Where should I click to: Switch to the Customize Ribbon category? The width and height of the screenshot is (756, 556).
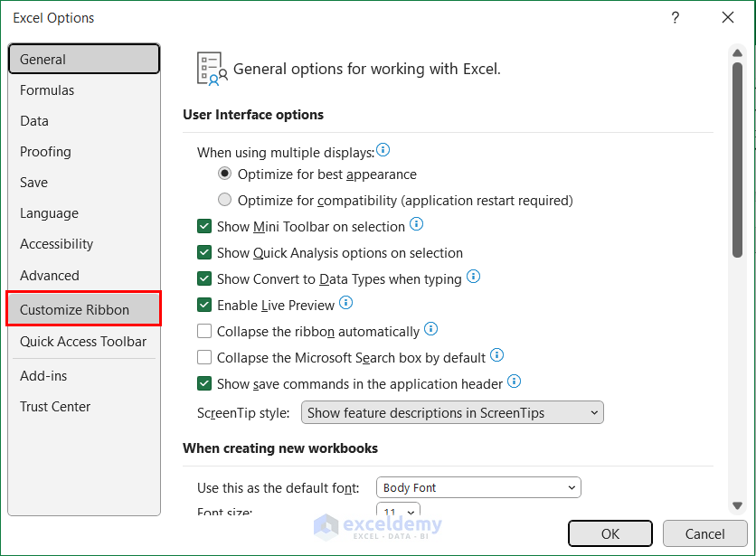point(83,308)
